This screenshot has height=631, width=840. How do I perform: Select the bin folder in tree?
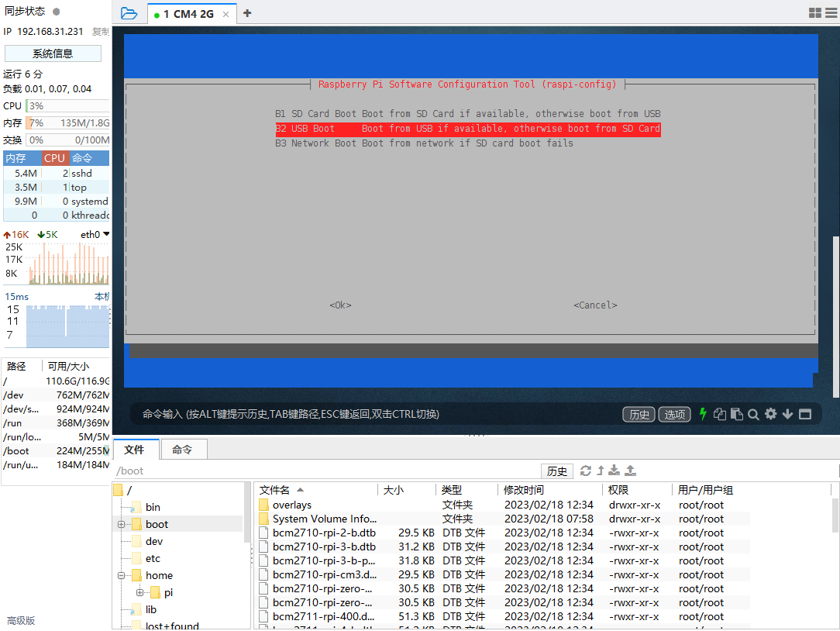153,507
